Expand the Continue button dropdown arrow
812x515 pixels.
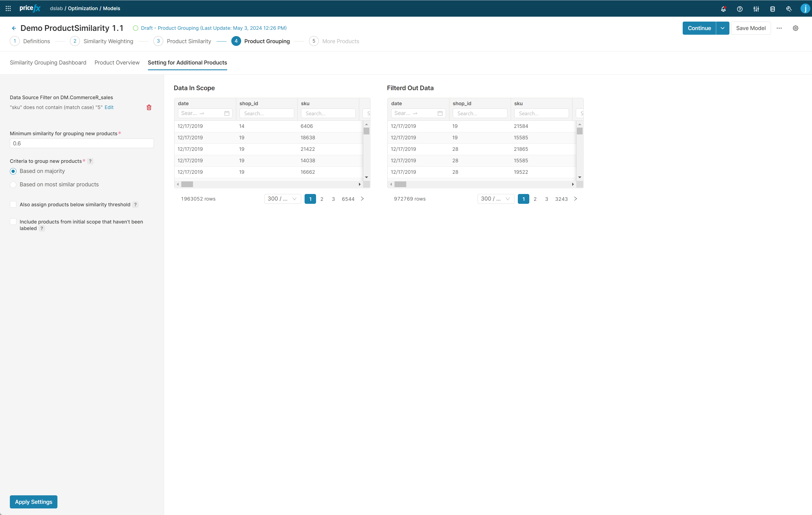722,28
